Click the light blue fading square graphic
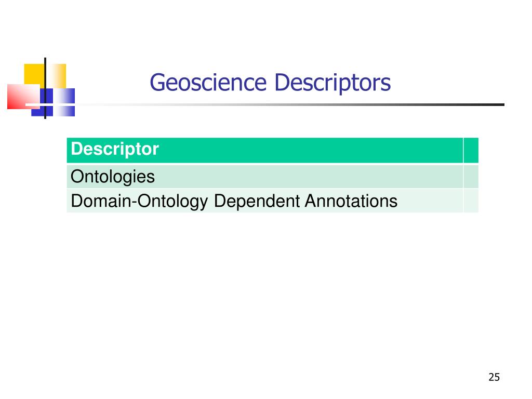 [64, 102]
